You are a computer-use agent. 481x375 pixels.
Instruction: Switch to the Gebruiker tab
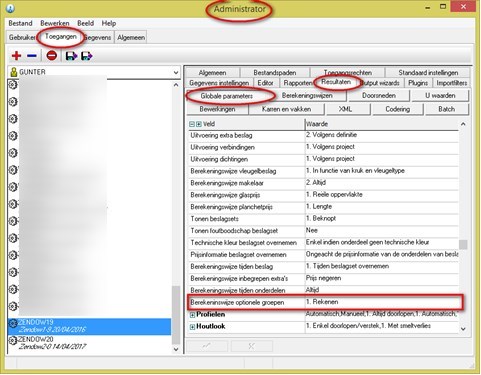(22, 37)
